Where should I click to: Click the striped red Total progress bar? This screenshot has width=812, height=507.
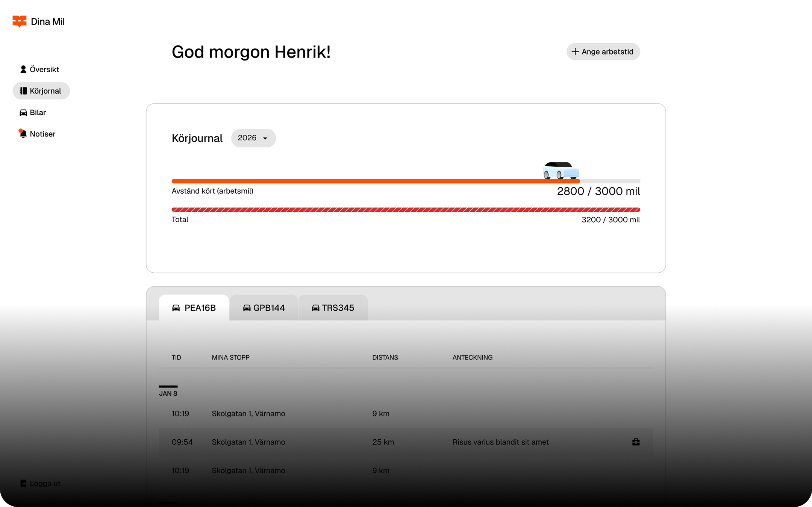(406, 209)
